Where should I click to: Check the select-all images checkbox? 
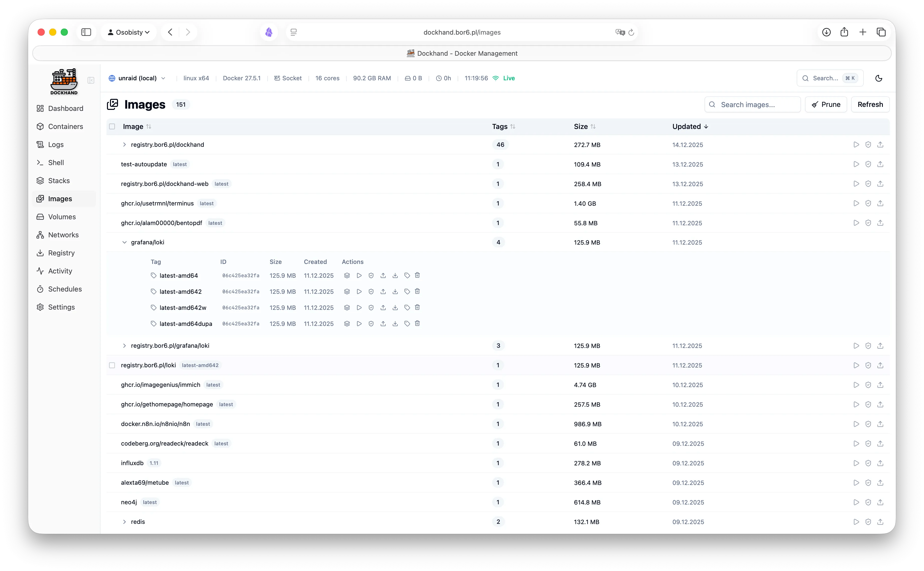coord(112,126)
